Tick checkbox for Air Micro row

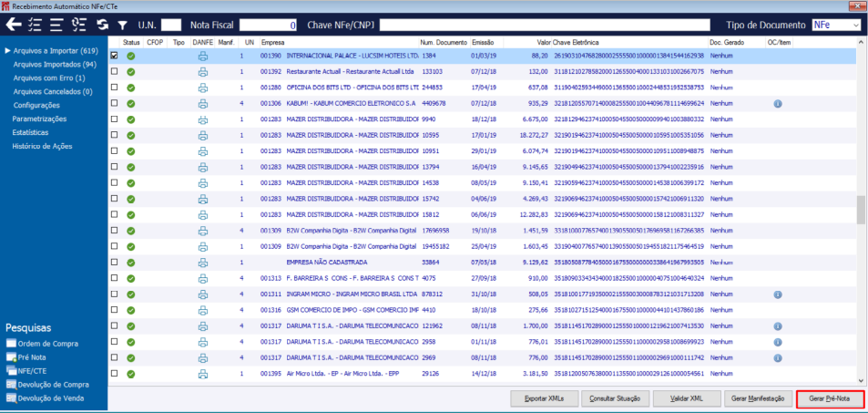115,373
